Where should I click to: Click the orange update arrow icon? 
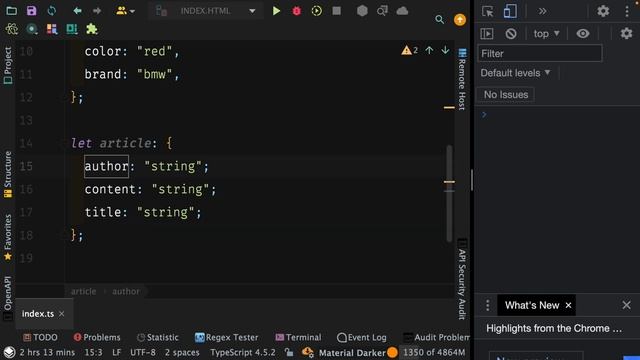(x=460, y=20)
